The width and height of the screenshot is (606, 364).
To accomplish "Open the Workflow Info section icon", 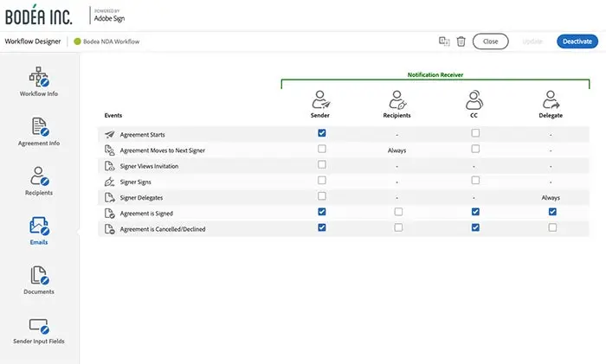I will pyautogui.click(x=38, y=76).
